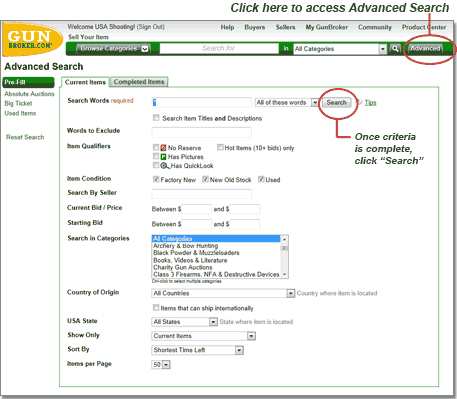Click the Current Bid maximum price field
457x399 pixels.
click(245, 209)
